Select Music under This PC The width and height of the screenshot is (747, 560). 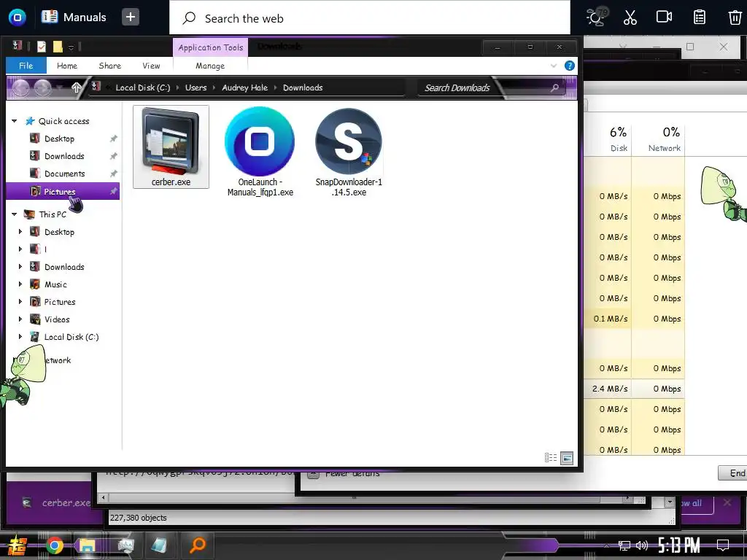click(x=55, y=284)
